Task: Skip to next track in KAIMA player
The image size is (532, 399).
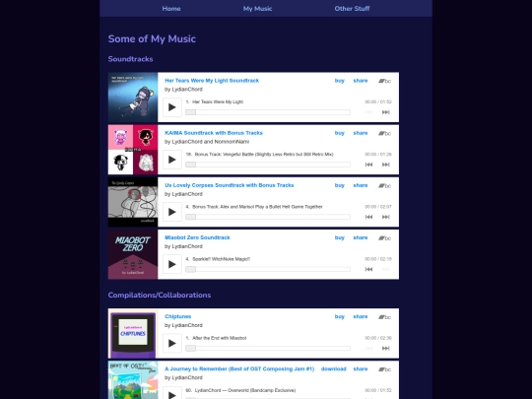Action: click(386, 165)
